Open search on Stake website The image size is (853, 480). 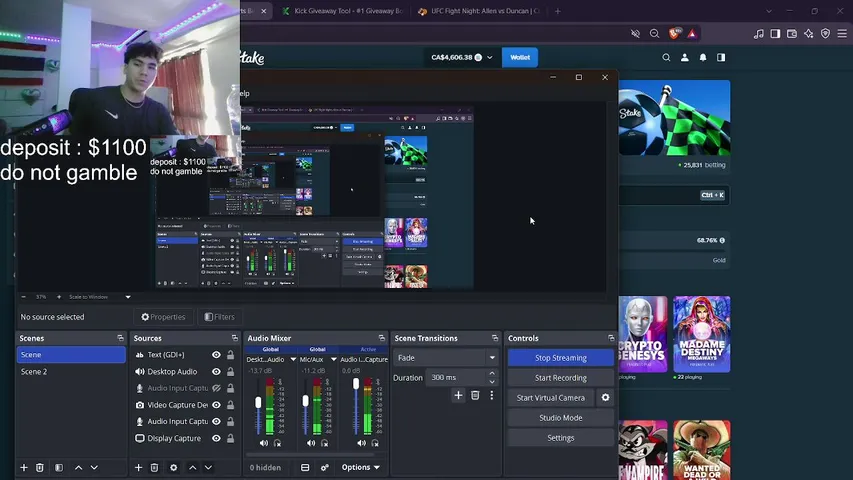666,57
